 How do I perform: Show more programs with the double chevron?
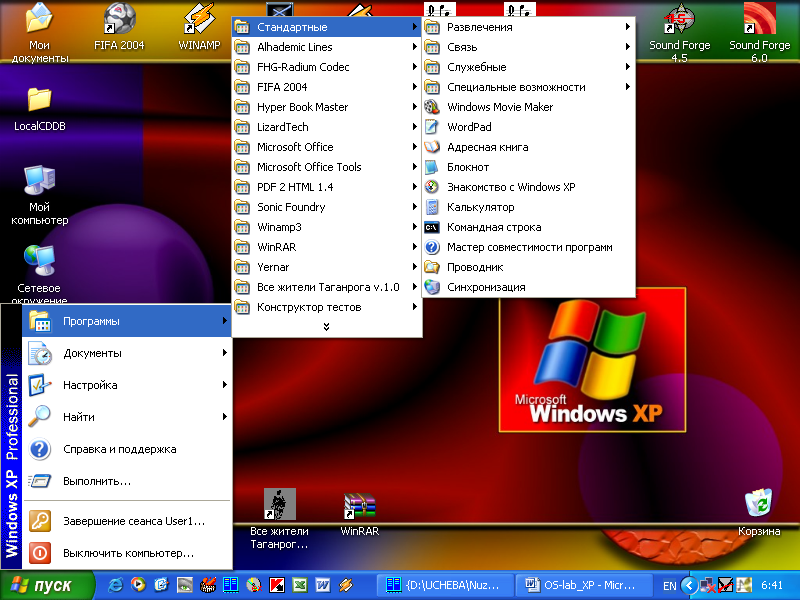pos(327,327)
